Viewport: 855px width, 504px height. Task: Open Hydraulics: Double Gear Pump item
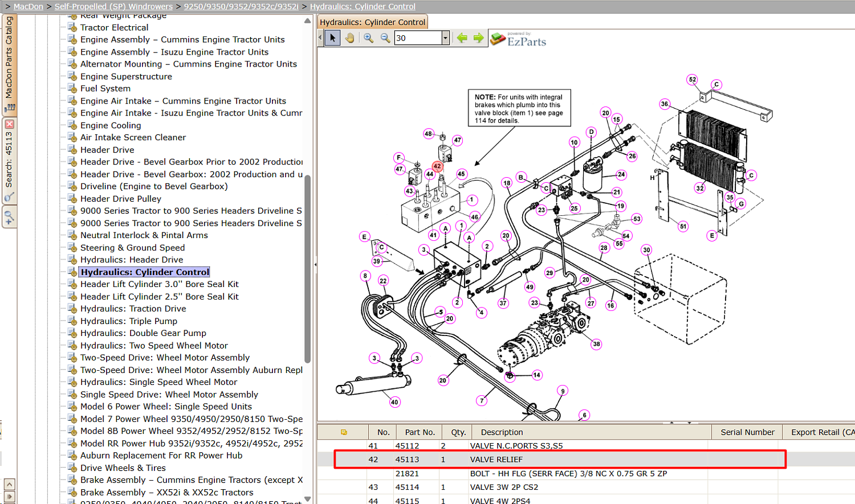(143, 333)
